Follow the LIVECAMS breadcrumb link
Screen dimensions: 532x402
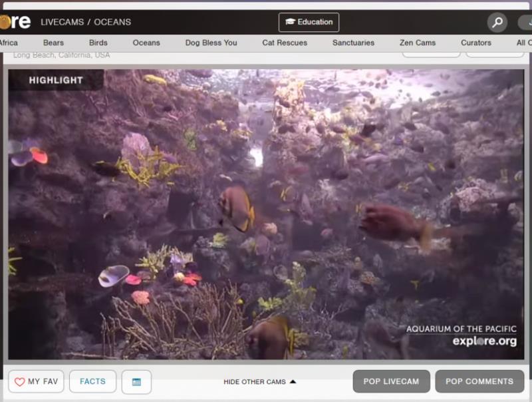click(62, 22)
